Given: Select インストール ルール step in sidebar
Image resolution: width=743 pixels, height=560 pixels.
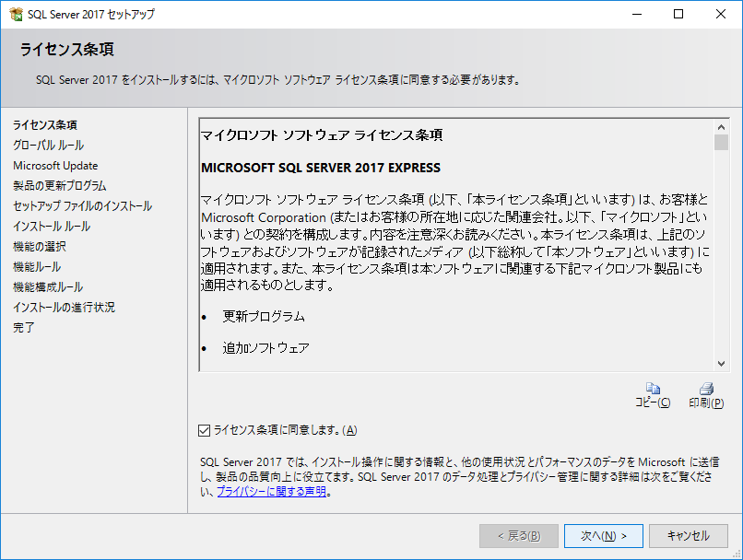Looking at the screenshot, I should click(52, 227).
